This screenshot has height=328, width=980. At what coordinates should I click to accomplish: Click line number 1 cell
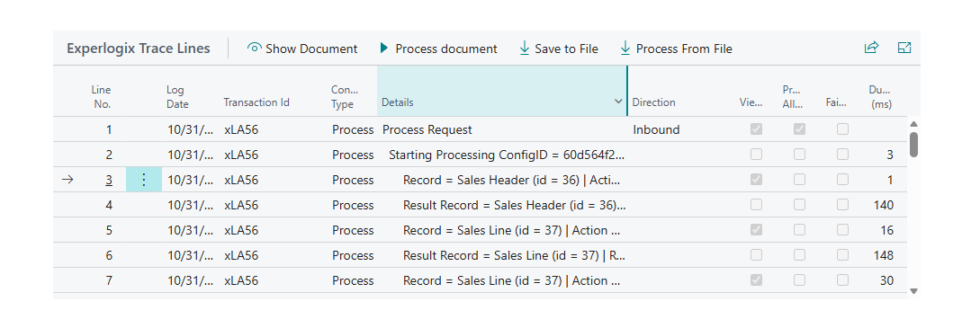(109, 129)
